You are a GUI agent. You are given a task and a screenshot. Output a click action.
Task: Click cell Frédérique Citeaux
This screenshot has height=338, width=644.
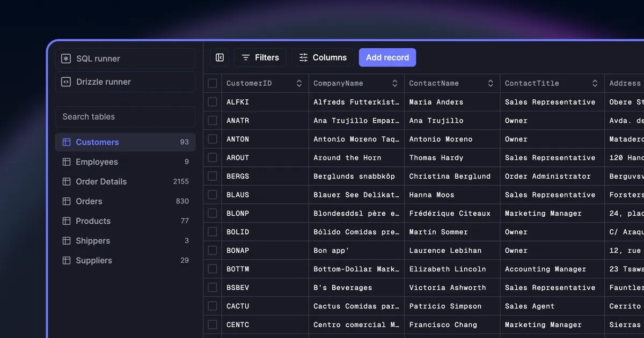tap(452, 213)
